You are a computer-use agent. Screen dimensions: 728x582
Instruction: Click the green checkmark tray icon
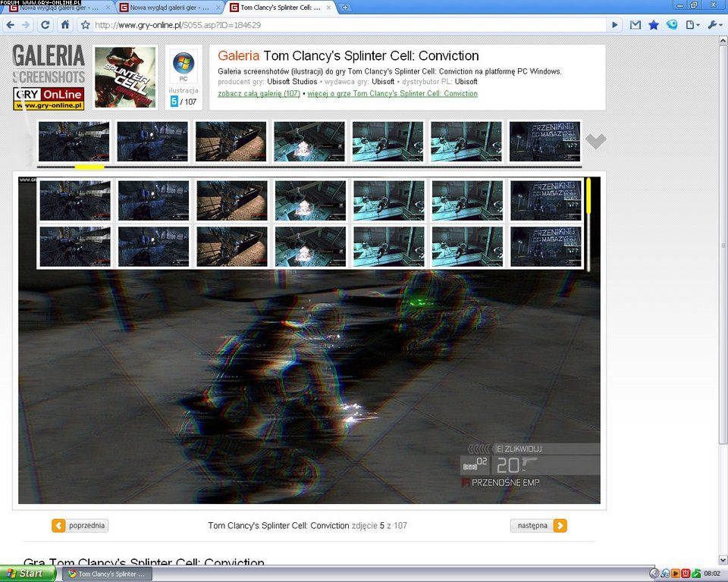(x=695, y=574)
